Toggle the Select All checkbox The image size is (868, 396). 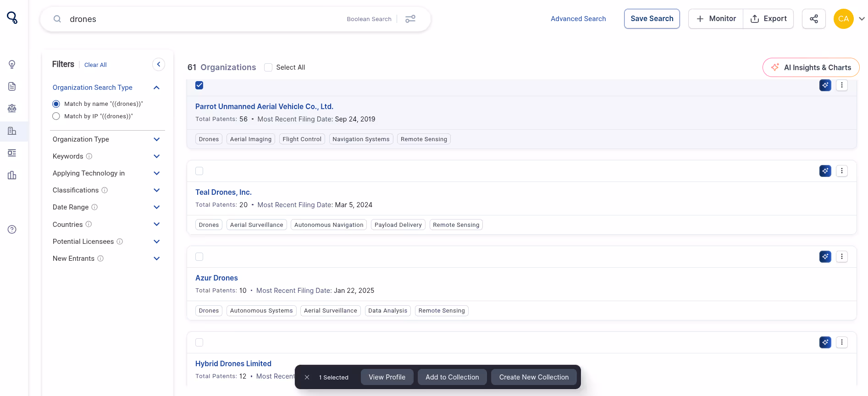[268, 67]
